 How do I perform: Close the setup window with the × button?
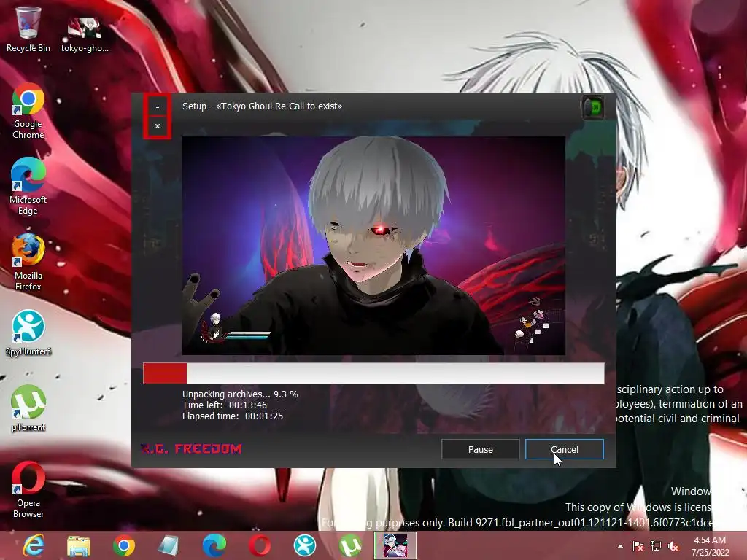coord(158,126)
